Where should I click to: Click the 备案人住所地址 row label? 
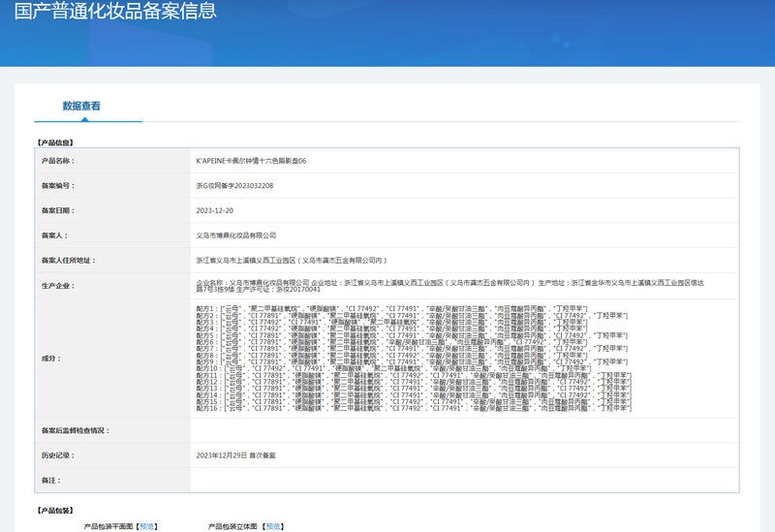coord(68,261)
